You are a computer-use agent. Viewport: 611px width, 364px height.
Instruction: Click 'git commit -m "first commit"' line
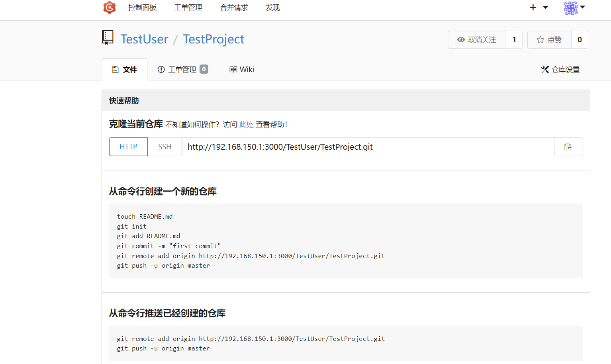[x=169, y=246]
